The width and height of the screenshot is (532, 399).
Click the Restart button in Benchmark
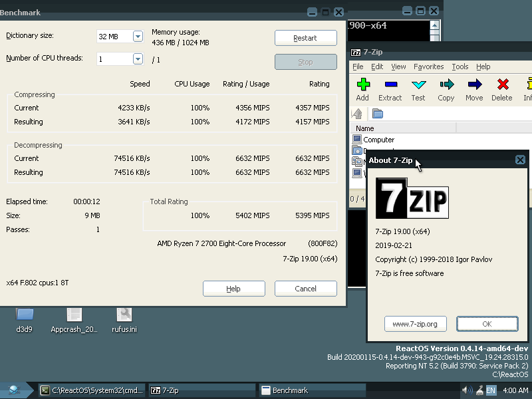[x=306, y=38]
